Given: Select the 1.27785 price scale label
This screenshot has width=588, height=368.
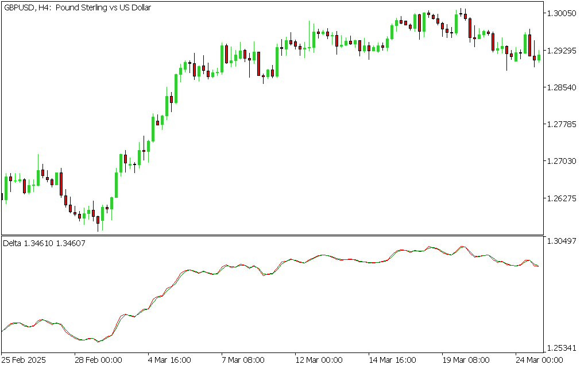Looking at the screenshot, I should (563, 124).
